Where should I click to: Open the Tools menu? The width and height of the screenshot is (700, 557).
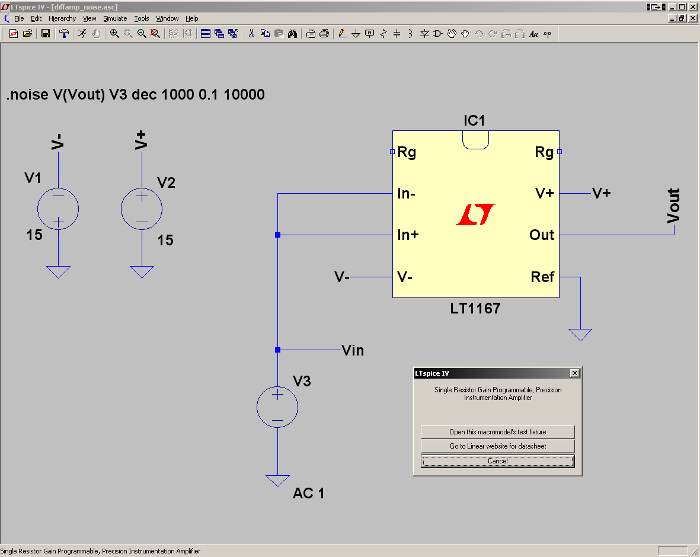142,18
